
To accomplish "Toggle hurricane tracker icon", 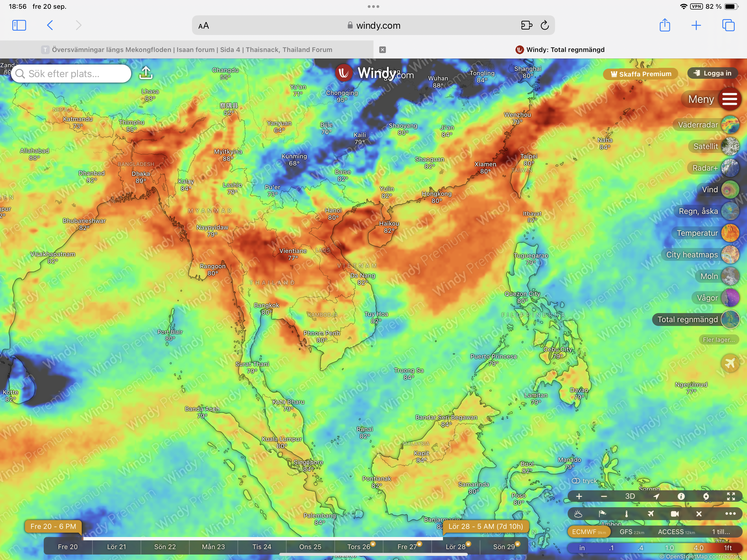I will (x=706, y=496).
